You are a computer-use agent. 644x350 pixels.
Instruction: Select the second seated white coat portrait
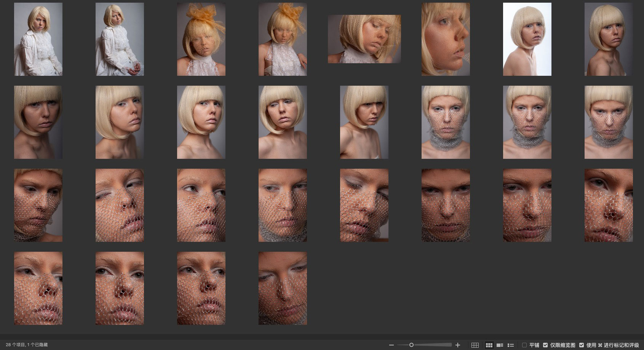click(120, 39)
